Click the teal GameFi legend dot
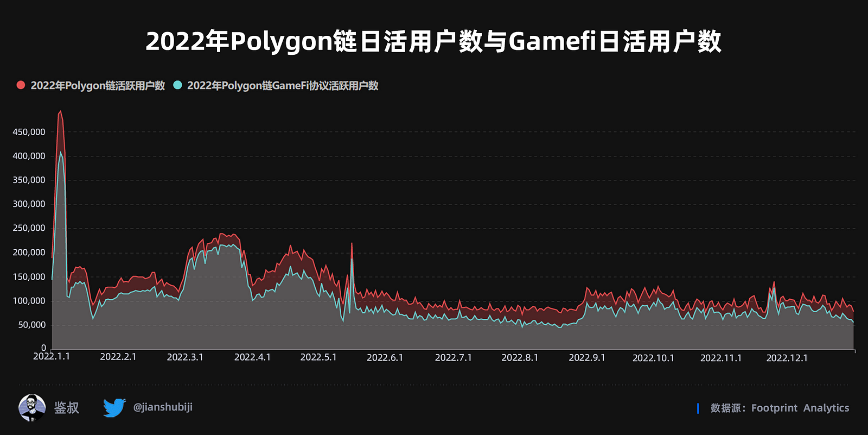Screen dimensions: 868x435 click(177, 85)
